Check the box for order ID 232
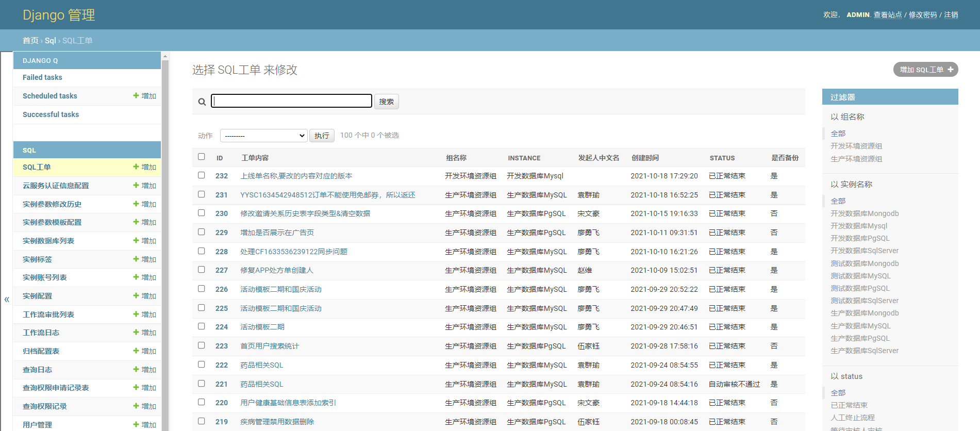 click(x=202, y=175)
